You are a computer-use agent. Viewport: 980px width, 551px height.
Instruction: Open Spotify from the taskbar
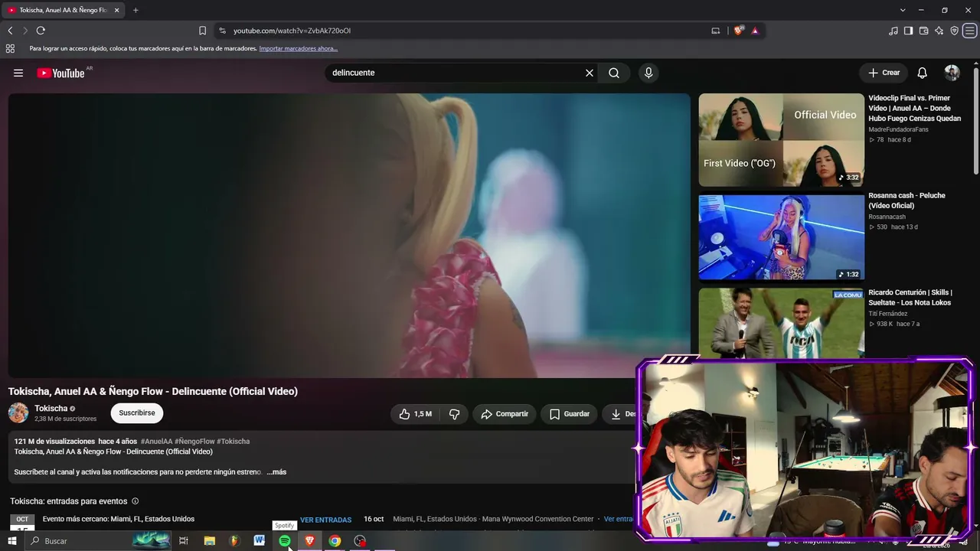(285, 541)
